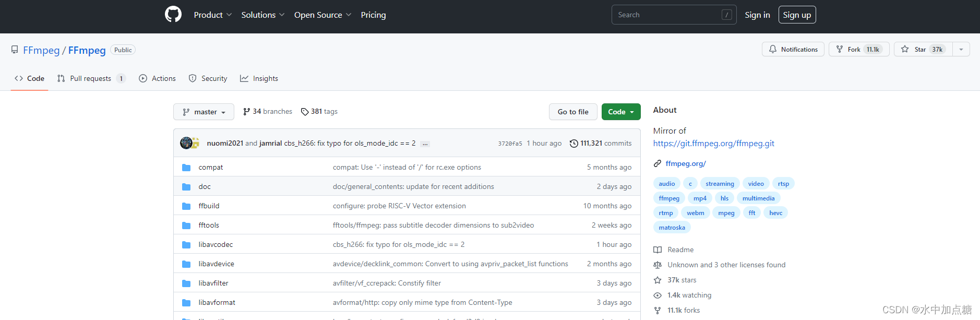Open commit 'avfilter/vf_ccrepack: Constify filter'
Viewport: 980px width, 320px height.
pyautogui.click(x=387, y=283)
